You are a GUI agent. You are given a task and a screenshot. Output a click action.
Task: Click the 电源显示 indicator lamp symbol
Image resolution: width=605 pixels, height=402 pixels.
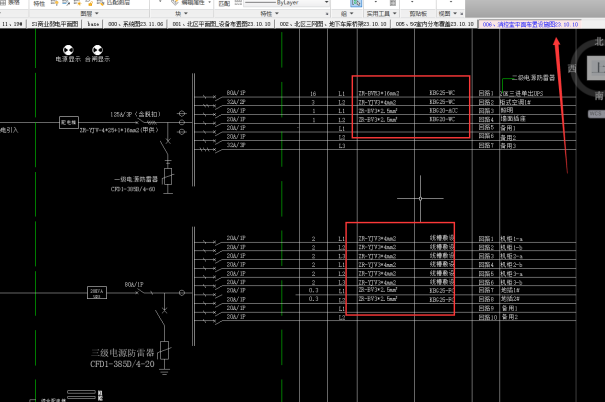tap(68, 50)
